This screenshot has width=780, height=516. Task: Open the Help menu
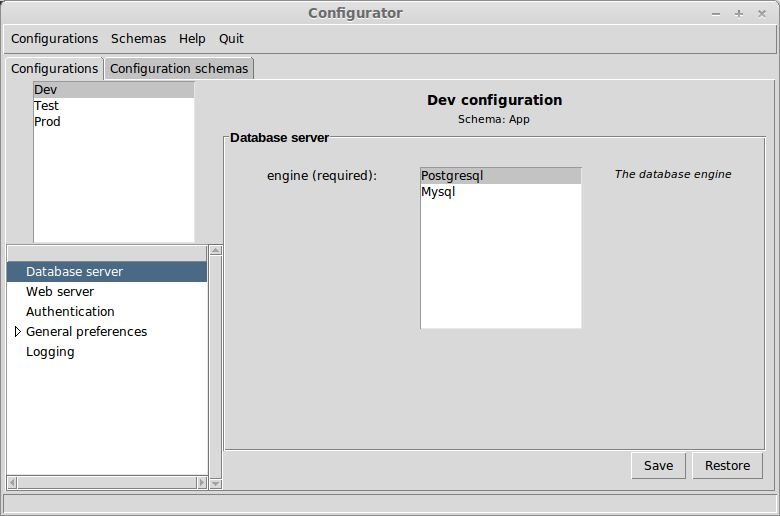coord(192,39)
